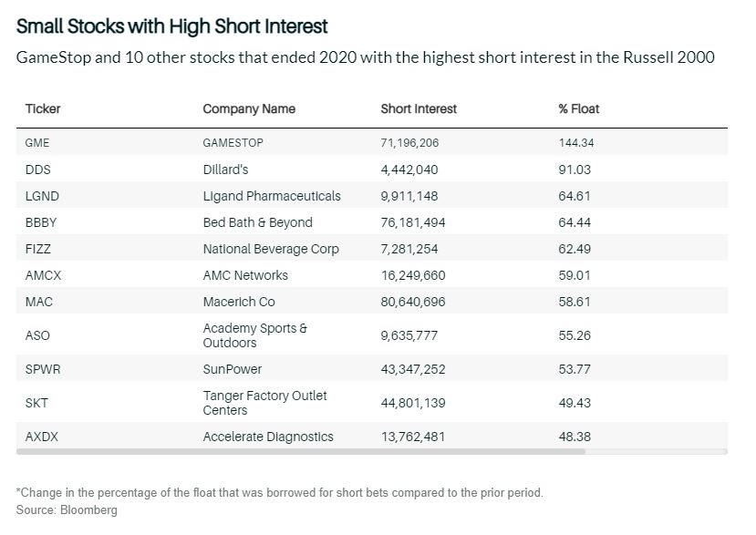Select the FIZZ ticker cell
The height and width of the screenshot is (535, 756).
[x=38, y=249]
